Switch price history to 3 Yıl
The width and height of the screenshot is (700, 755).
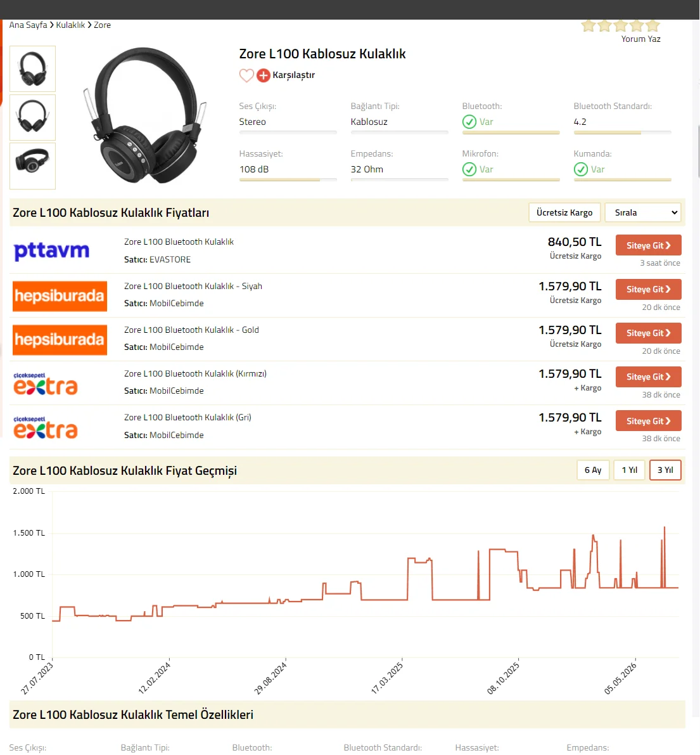click(x=665, y=470)
